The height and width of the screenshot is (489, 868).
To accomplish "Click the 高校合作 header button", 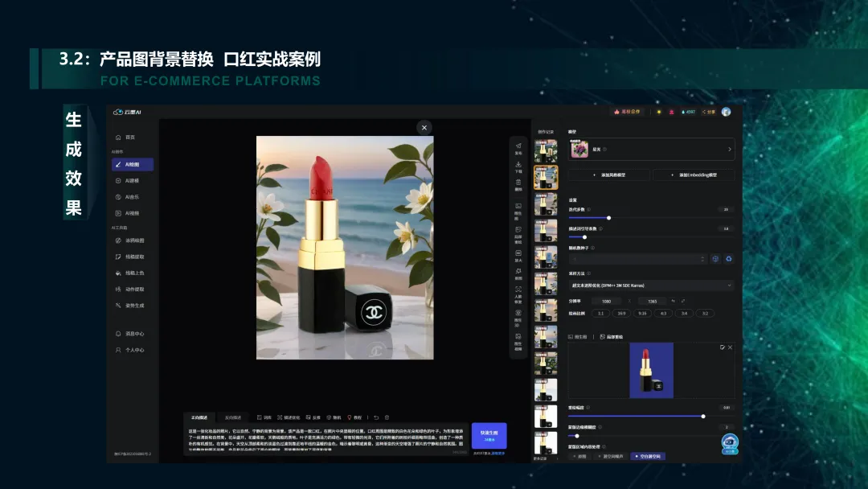I will (x=627, y=112).
